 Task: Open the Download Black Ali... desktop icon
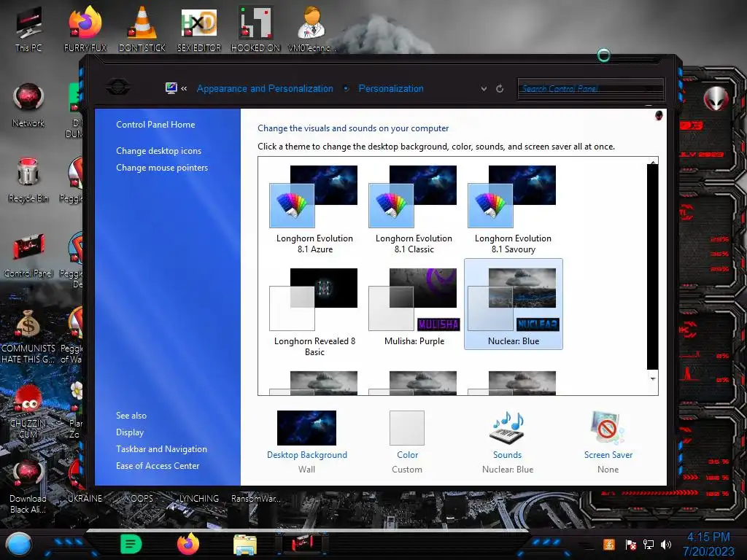point(28,486)
